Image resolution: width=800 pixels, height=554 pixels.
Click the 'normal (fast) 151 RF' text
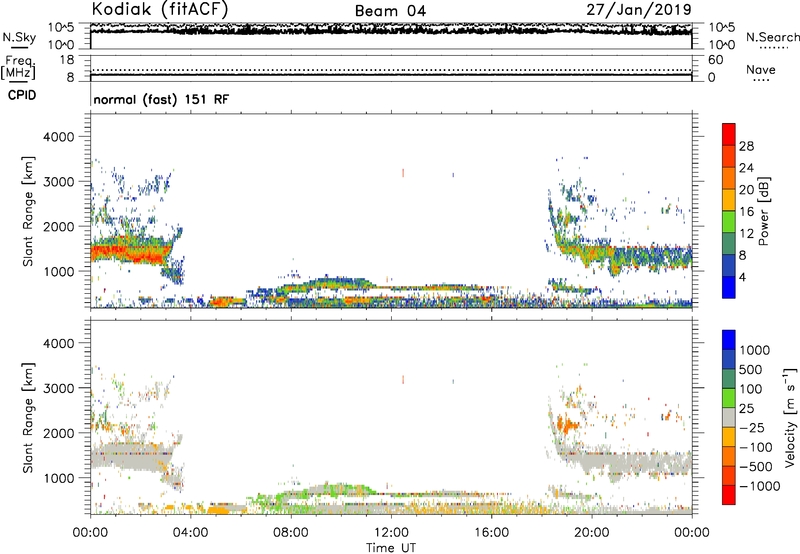point(161,99)
